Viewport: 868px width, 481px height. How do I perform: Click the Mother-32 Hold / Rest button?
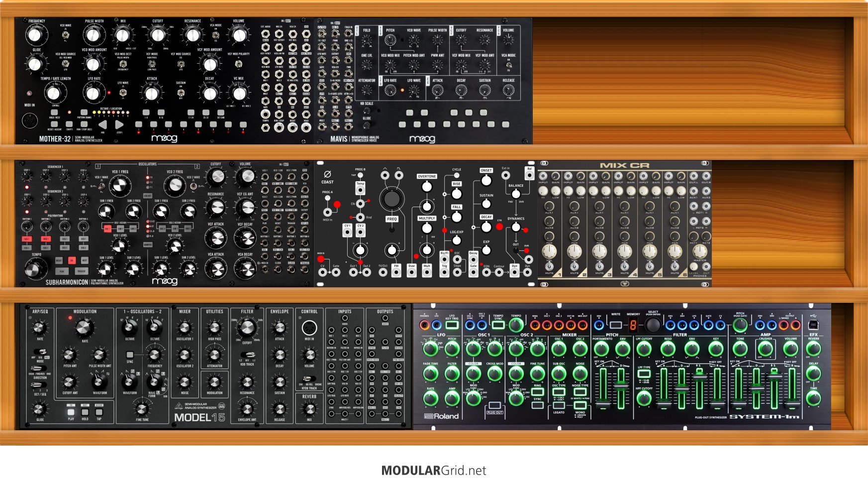coord(54,113)
